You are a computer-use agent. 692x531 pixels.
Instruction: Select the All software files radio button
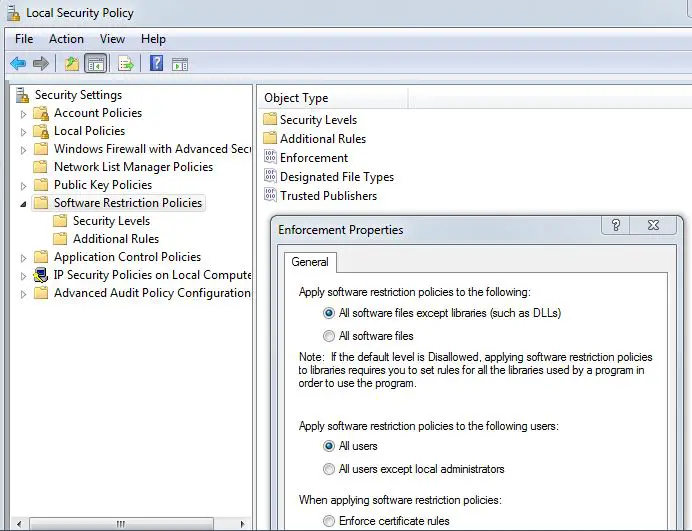coord(329,336)
